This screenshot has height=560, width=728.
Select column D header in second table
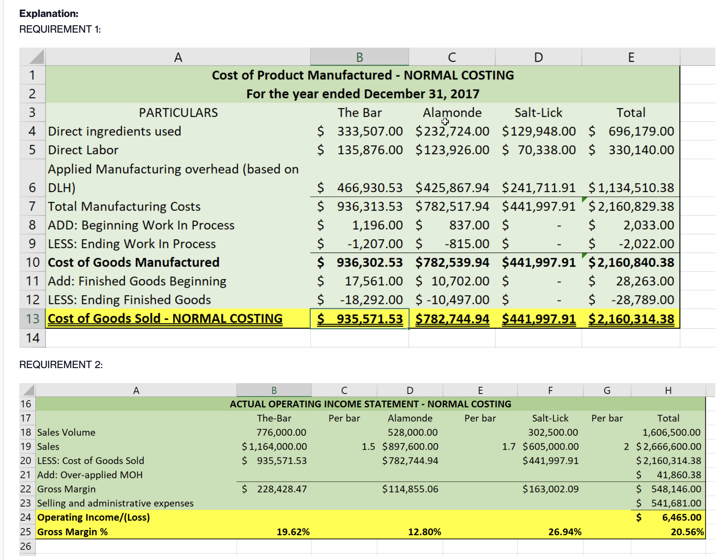[410, 390]
